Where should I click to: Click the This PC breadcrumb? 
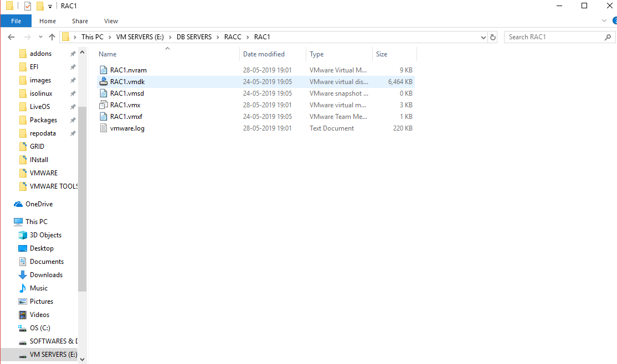click(x=92, y=37)
